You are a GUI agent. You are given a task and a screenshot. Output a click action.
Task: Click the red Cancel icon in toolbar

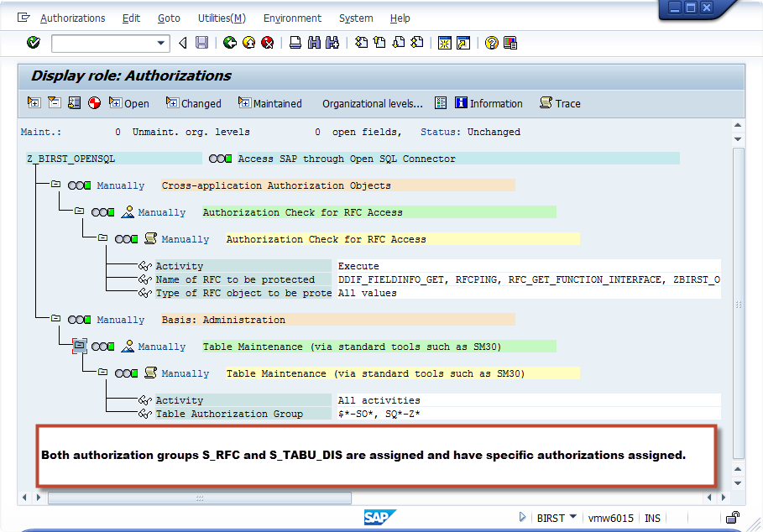267,43
